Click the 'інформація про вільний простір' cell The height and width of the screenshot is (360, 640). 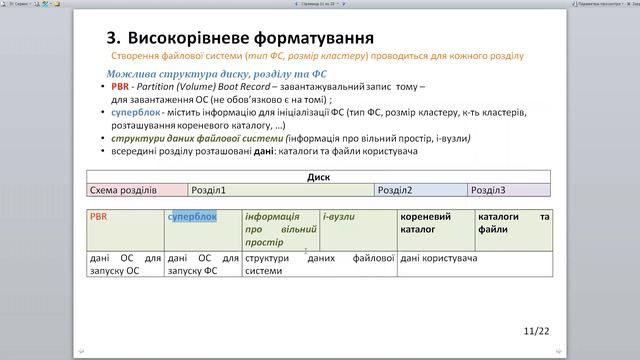pyautogui.click(x=281, y=230)
